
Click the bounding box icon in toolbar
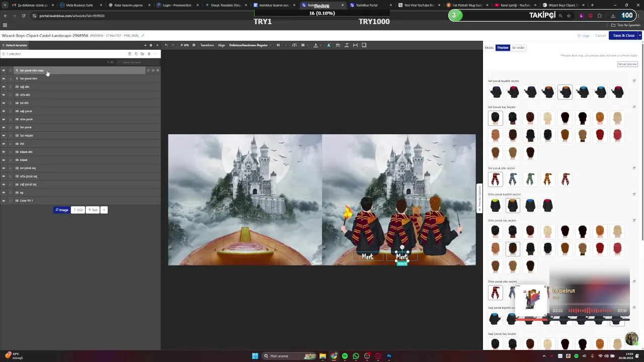point(364,45)
